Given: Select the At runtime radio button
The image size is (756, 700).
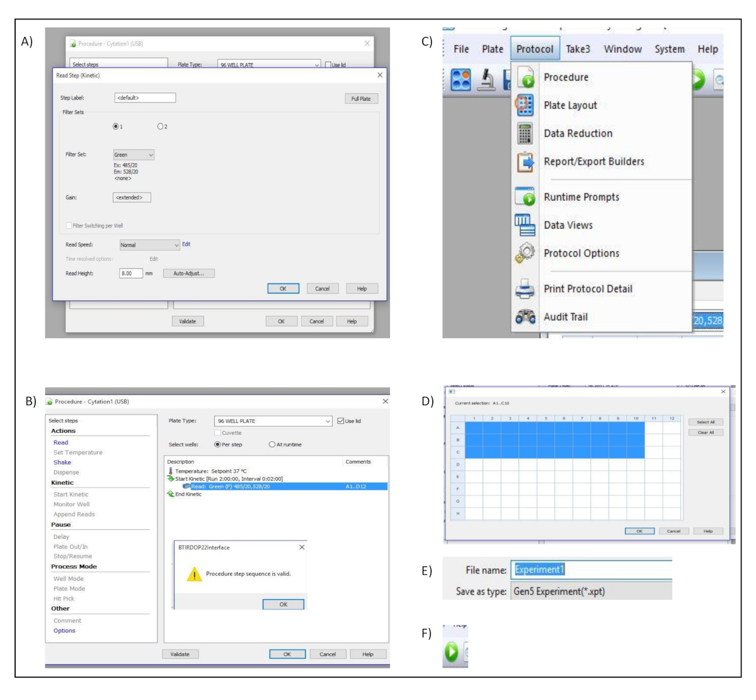Looking at the screenshot, I should tap(272, 444).
